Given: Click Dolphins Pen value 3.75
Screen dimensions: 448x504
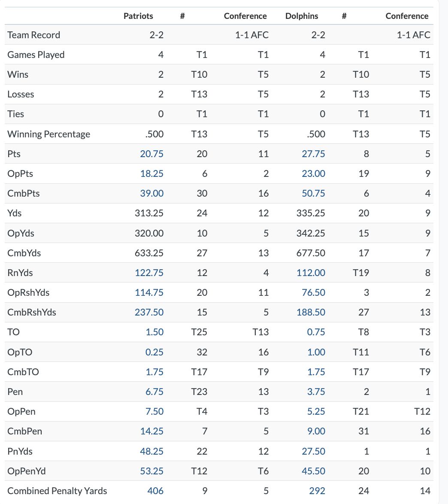Looking at the screenshot, I should (x=316, y=392).
